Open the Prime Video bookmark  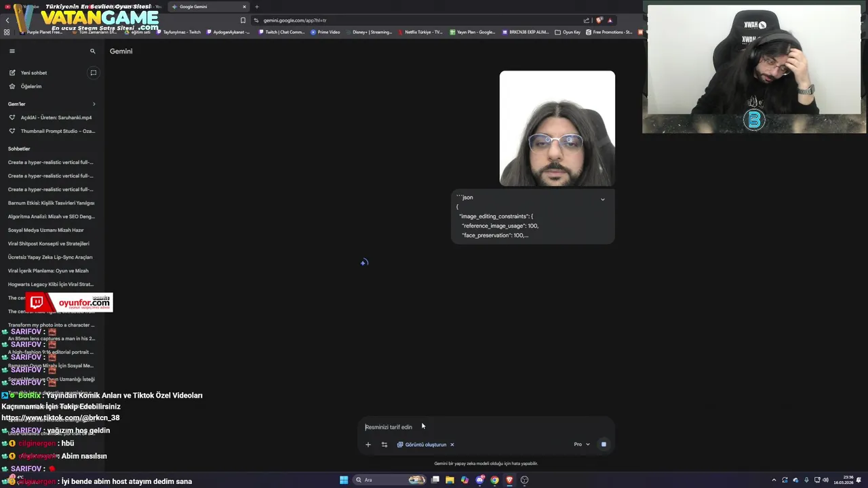tap(325, 32)
